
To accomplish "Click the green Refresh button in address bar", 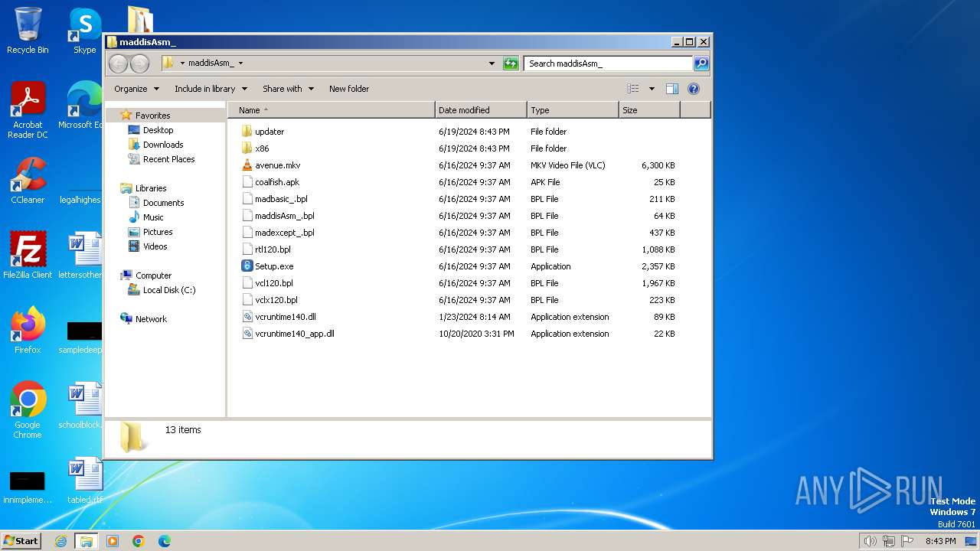I will click(511, 64).
